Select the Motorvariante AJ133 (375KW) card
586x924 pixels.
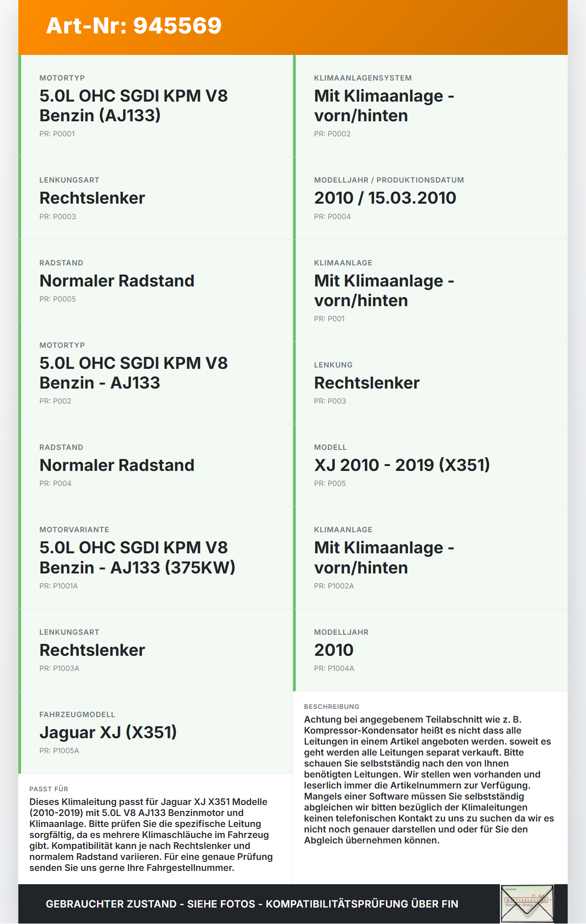point(156,558)
